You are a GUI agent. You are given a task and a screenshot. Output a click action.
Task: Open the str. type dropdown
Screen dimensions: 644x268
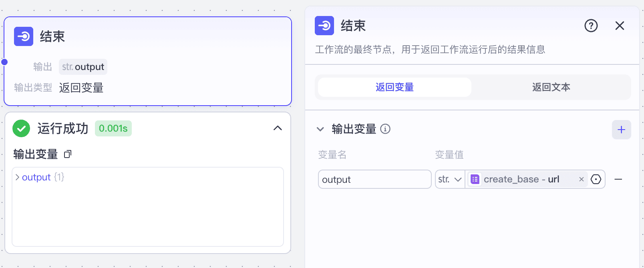tap(450, 179)
